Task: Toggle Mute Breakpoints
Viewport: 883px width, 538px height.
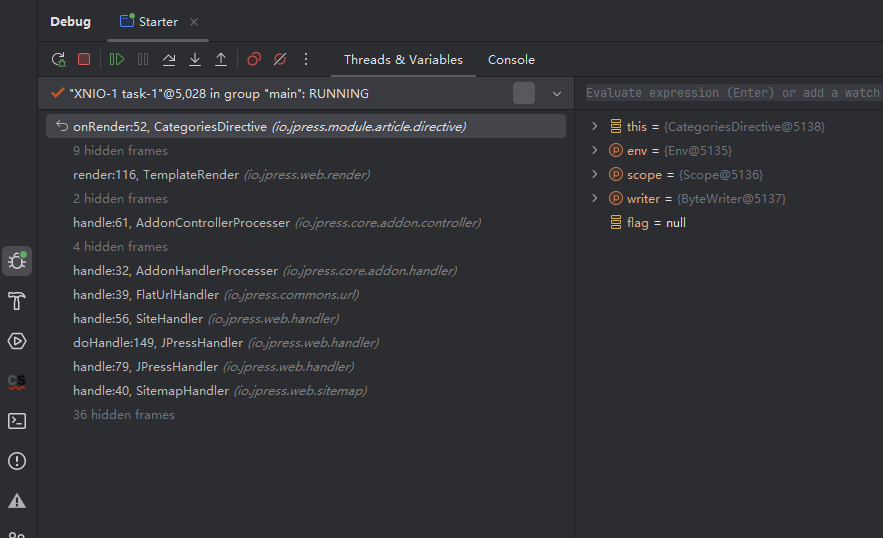Action: point(280,60)
